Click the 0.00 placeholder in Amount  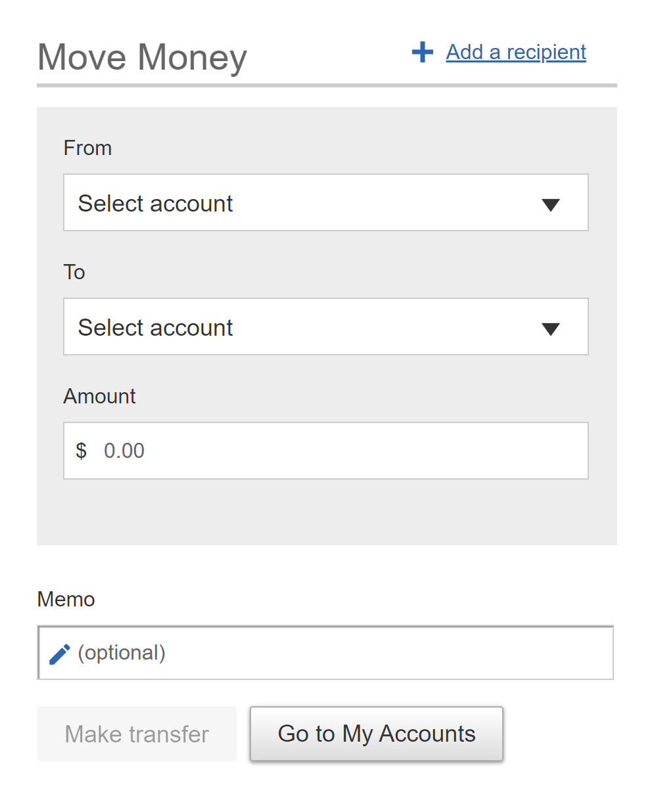[x=124, y=451]
